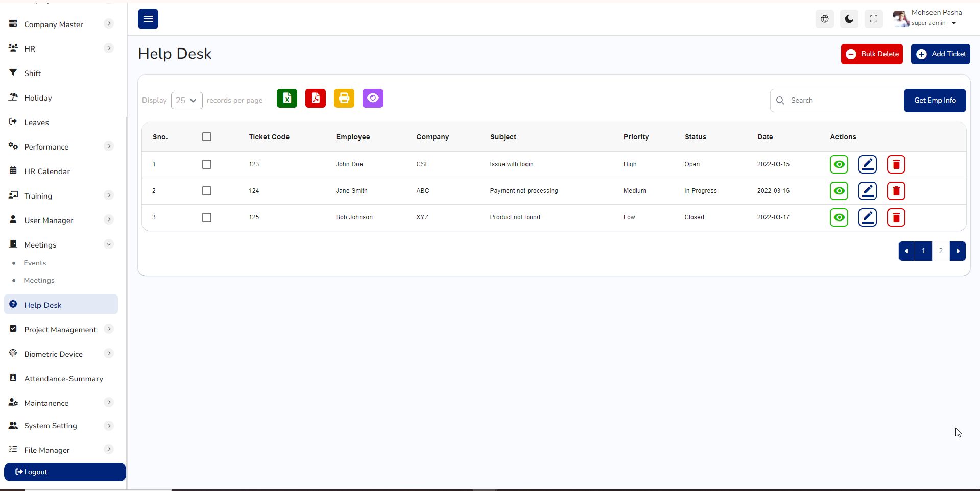
Task: Export table to Excel with green icon
Action: click(x=287, y=98)
